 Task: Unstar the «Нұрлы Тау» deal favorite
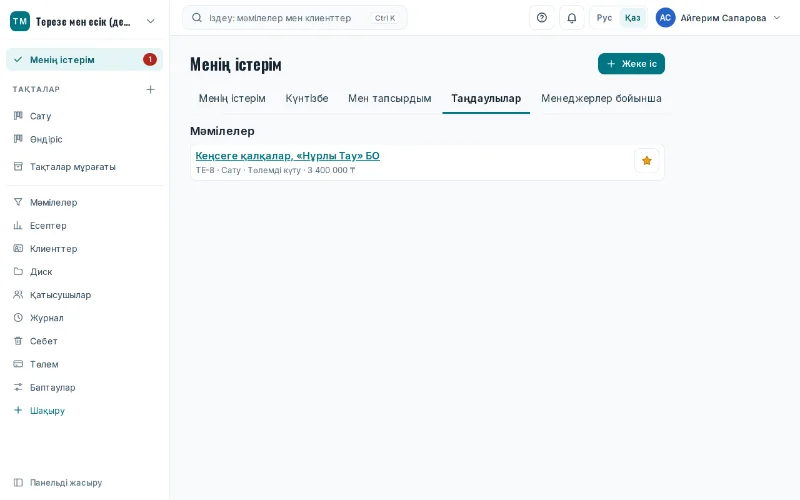point(646,161)
